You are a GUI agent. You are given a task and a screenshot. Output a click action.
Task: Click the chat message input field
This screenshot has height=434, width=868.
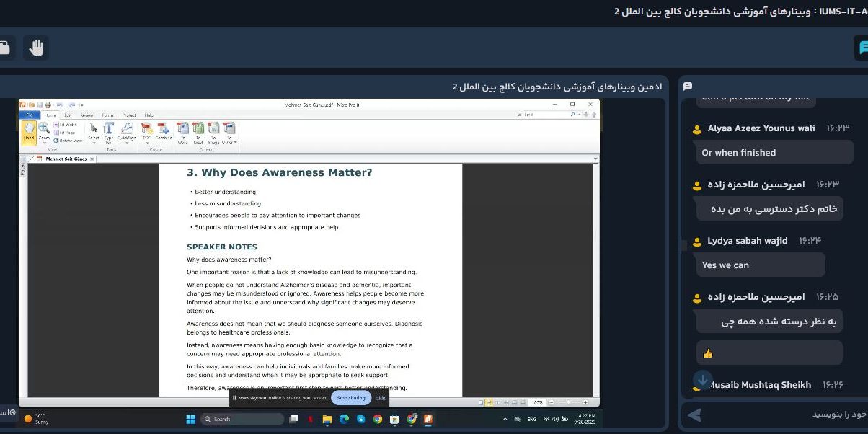click(786, 415)
